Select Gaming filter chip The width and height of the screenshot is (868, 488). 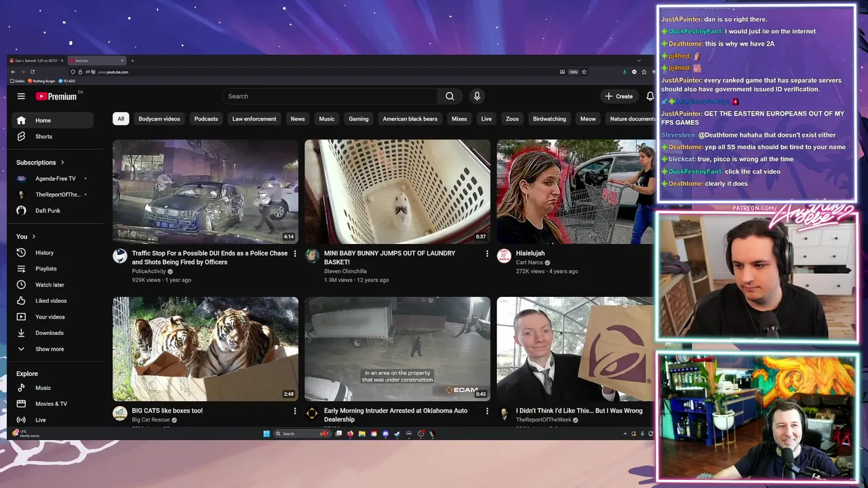tap(359, 119)
